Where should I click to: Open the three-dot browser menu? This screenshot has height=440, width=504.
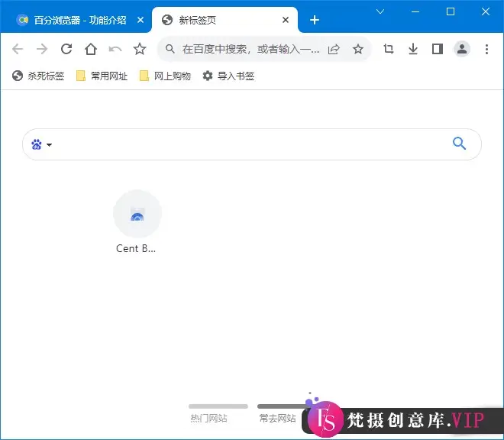pos(486,49)
